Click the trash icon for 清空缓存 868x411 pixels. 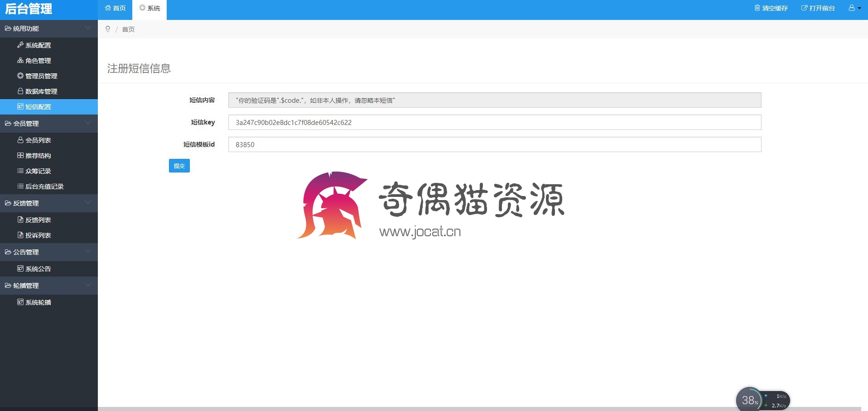point(757,8)
